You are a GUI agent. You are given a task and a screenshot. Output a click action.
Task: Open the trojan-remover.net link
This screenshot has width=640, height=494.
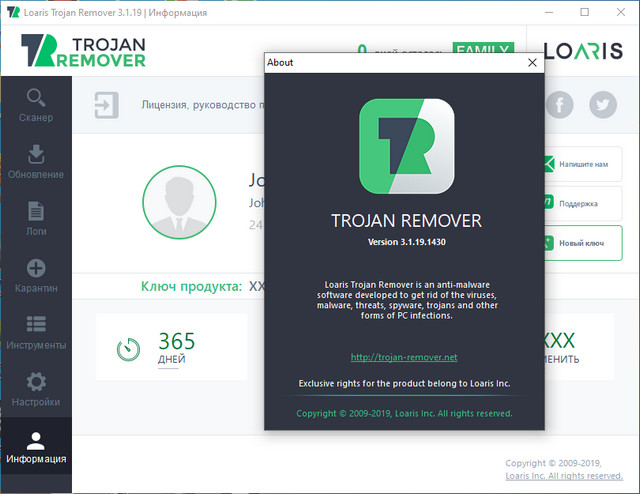coord(404,357)
